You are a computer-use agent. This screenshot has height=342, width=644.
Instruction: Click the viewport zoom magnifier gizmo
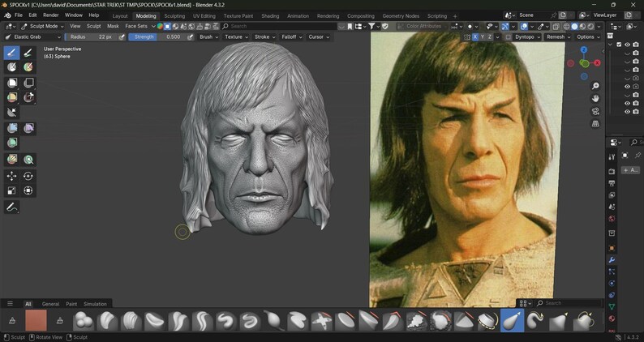point(595,86)
